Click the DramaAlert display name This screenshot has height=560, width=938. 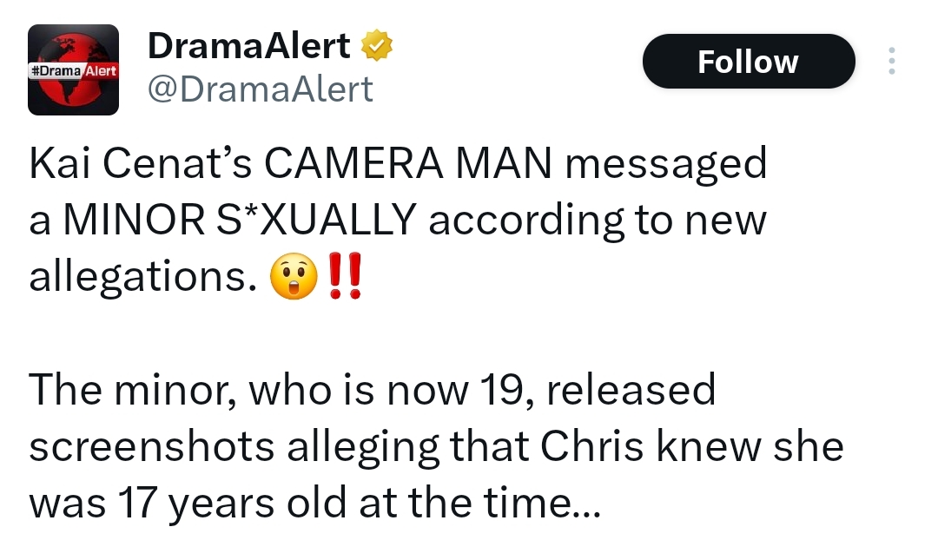tap(249, 46)
